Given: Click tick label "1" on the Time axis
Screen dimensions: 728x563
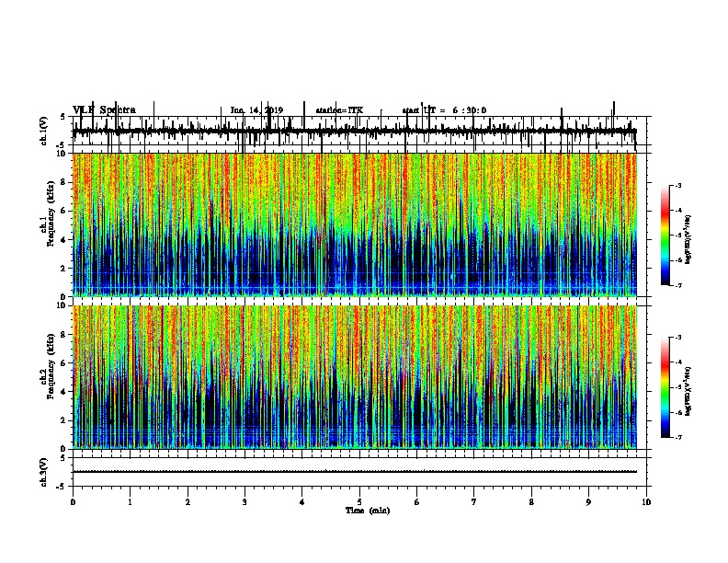Looking at the screenshot, I should tap(130, 502).
